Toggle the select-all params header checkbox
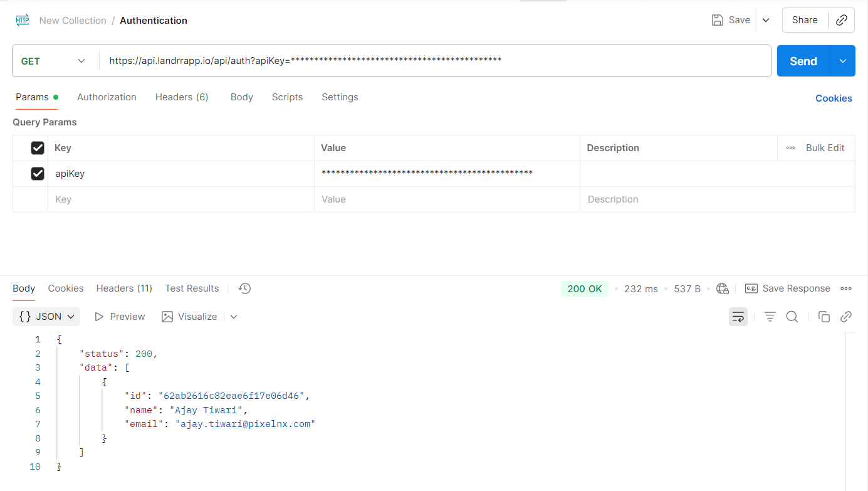This screenshot has height=491, width=868. [x=38, y=148]
